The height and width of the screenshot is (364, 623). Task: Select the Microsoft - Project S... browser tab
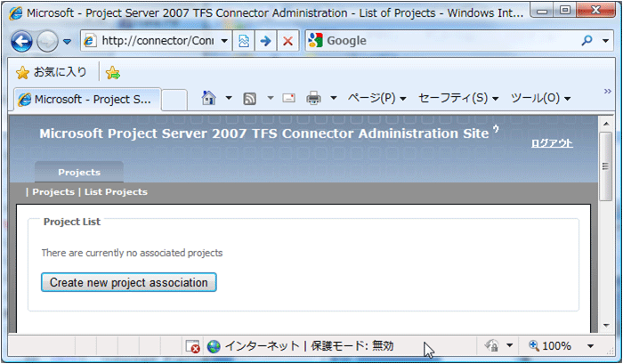pyautogui.click(x=87, y=100)
